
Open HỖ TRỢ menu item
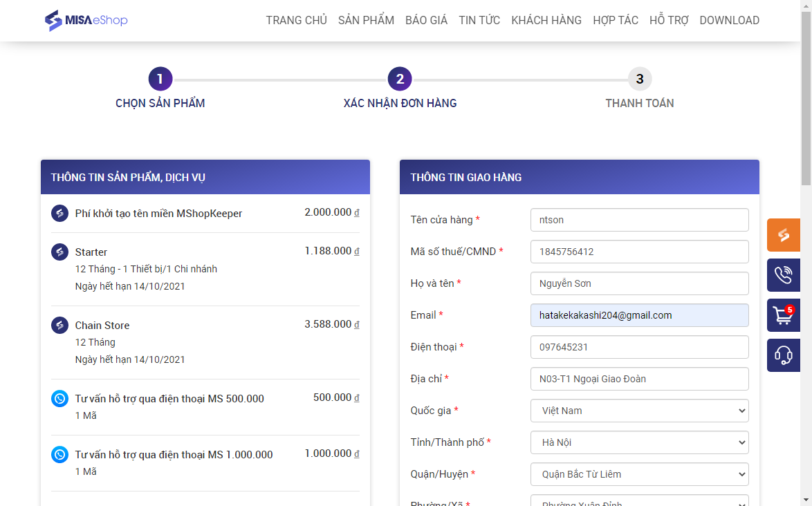(669, 20)
